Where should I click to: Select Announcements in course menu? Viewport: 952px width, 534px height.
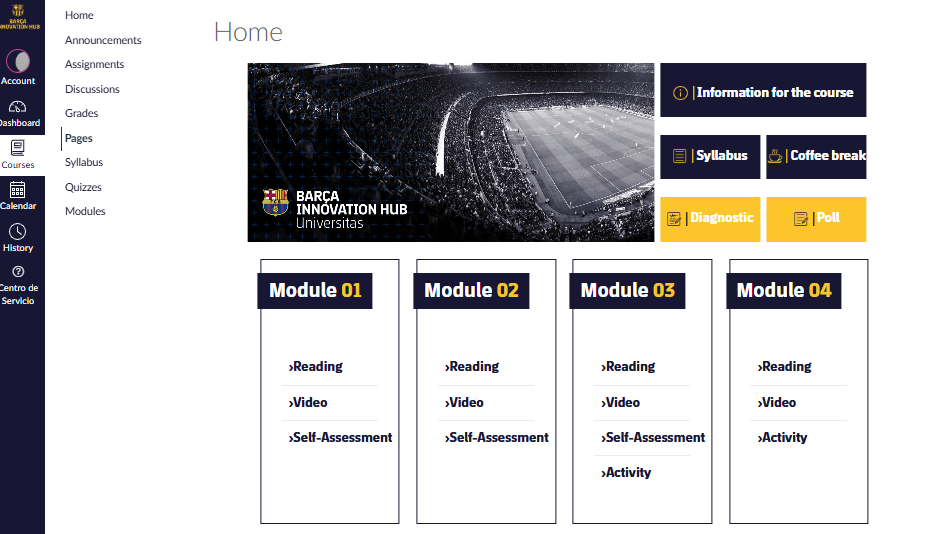pos(103,40)
